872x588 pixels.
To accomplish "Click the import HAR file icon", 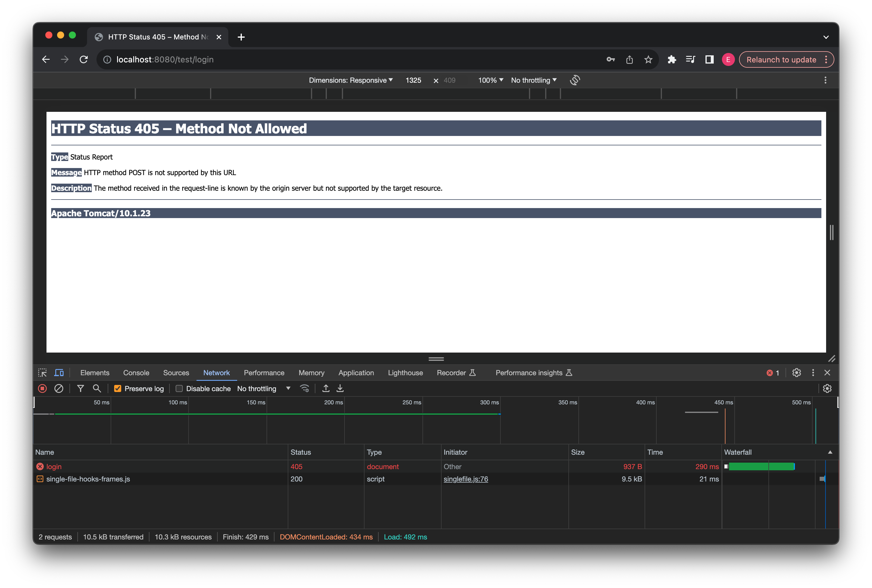I will 326,388.
